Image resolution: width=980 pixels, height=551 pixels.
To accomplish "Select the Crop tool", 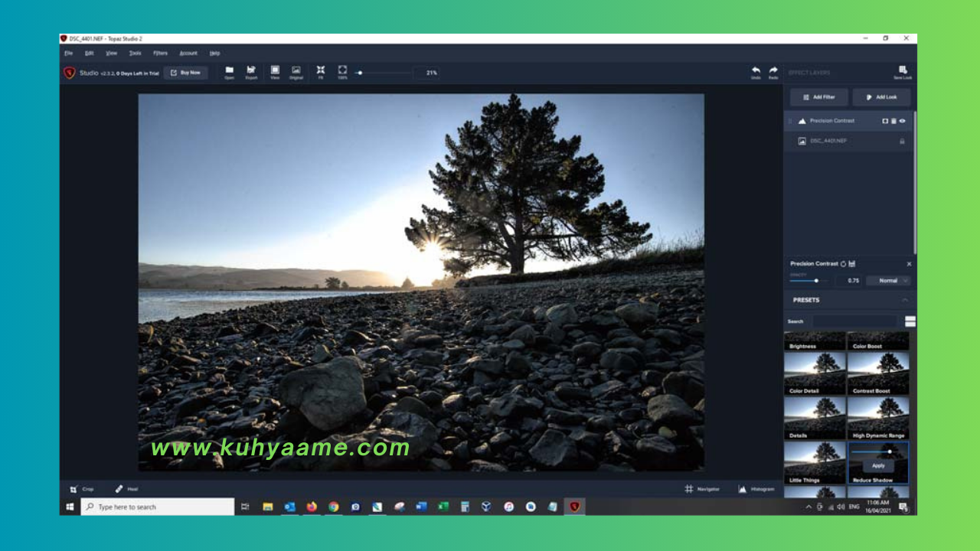I will coord(82,489).
